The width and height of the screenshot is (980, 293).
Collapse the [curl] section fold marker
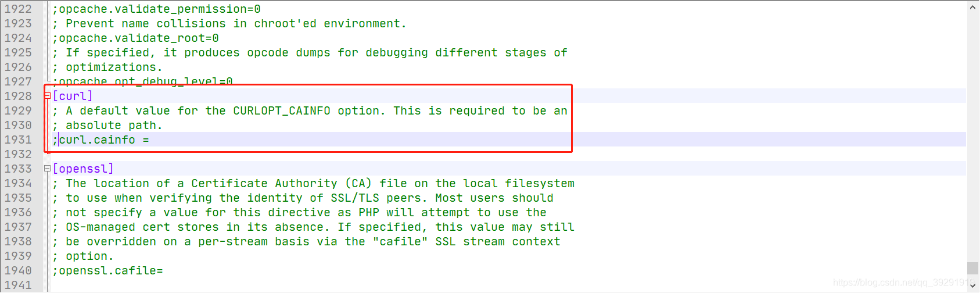[x=48, y=96]
